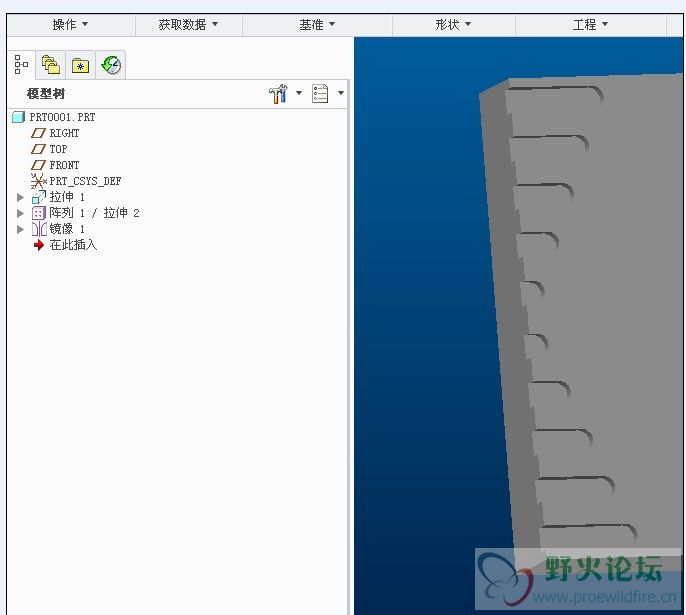The height and width of the screenshot is (615, 686).
Task: Switch to the Model Tree navigator tab
Action: coord(21,65)
